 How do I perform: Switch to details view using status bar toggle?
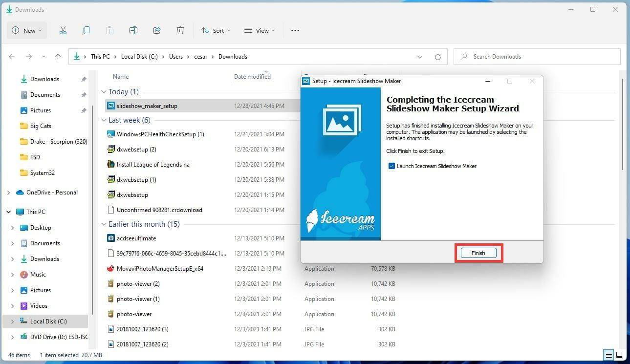[608, 355]
